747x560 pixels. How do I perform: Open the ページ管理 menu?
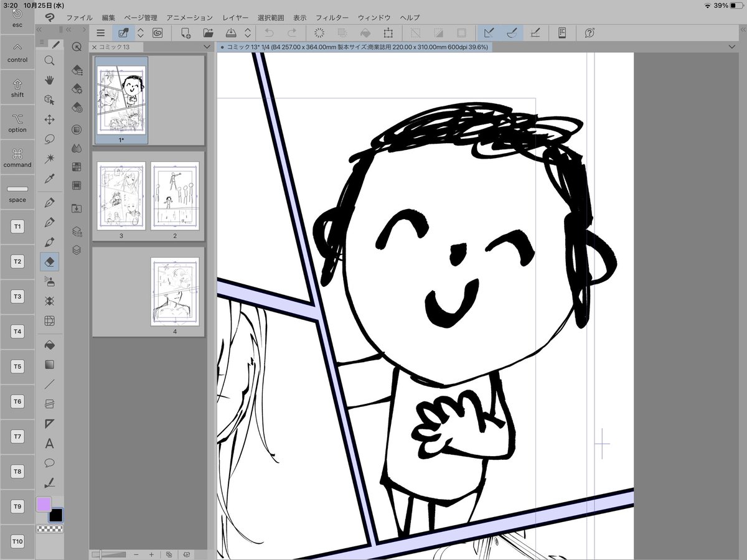tap(141, 17)
